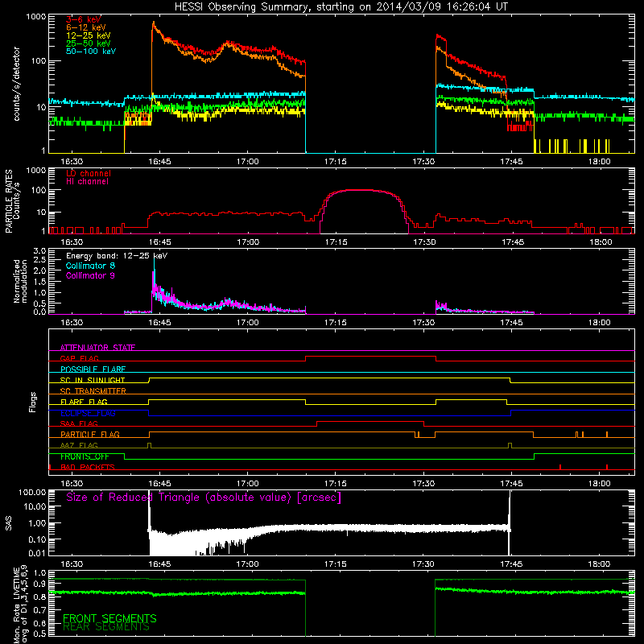The width and height of the screenshot is (644, 644).
Task: Select the 'Collimator 8' legend entry
Action: coord(90,266)
